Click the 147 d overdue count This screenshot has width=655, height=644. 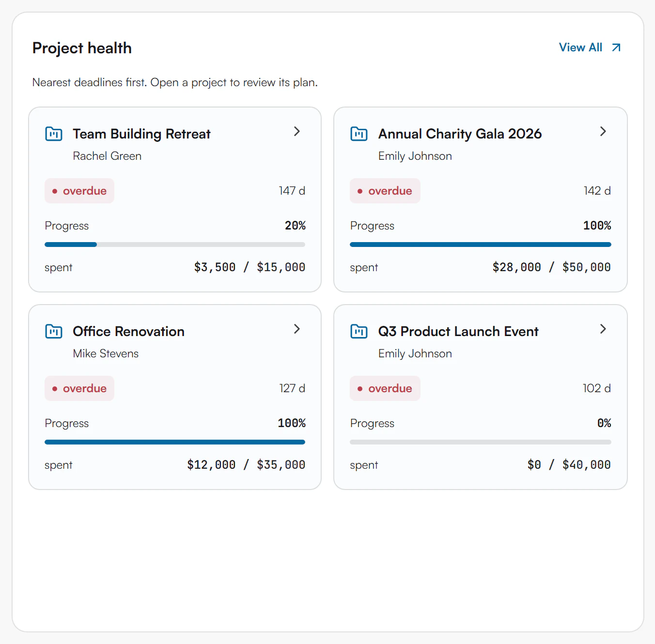point(292,191)
